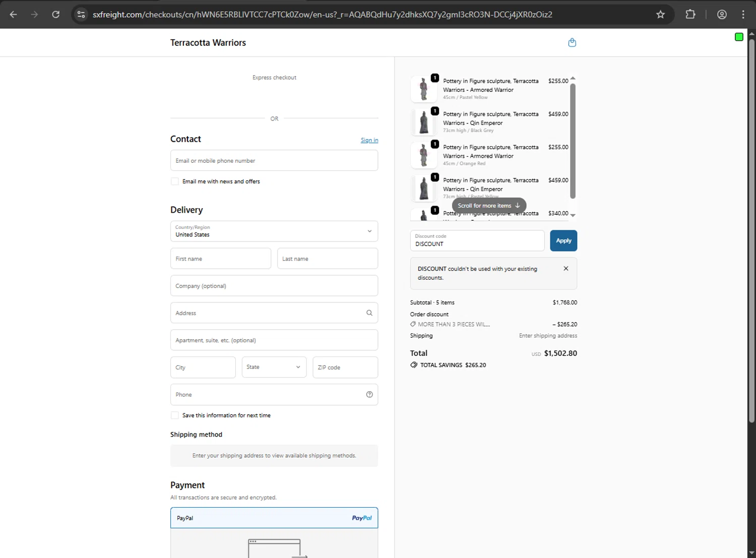Apply the discount code
This screenshot has height=558, width=756.
point(563,241)
